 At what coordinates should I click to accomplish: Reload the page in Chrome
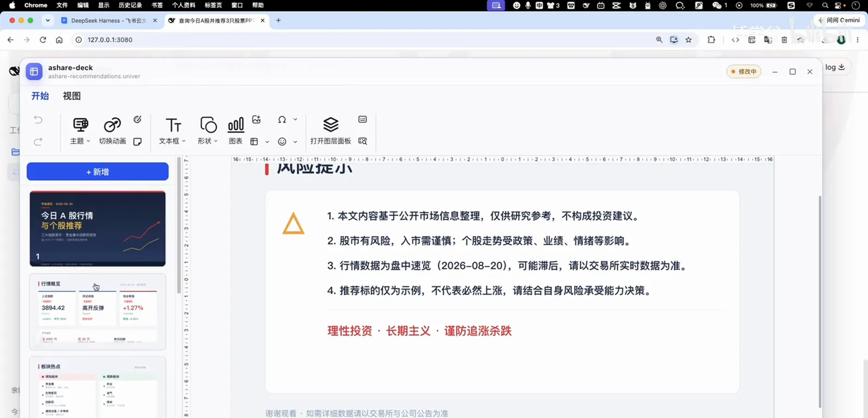(43, 40)
